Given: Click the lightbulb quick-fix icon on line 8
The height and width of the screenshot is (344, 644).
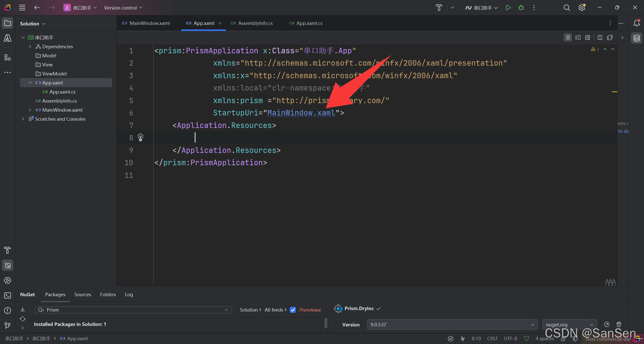Looking at the screenshot, I should (x=140, y=137).
